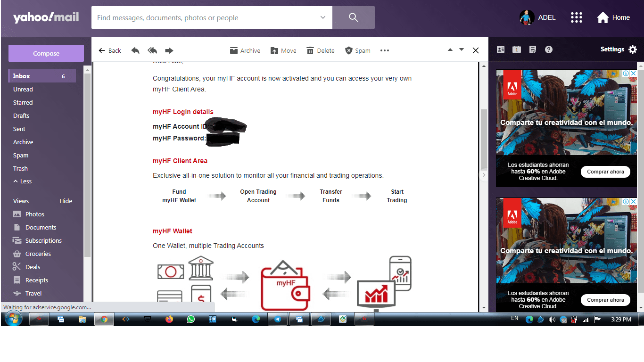The height and width of the screenshot is (362, 644).
Task: Open the Starred folder
Action: (x=23, y=102)
